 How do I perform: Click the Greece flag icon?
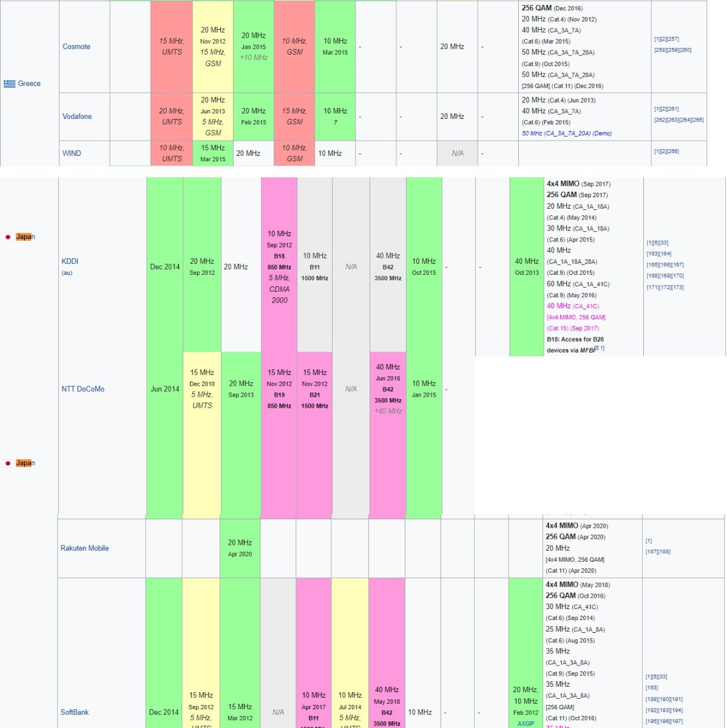point(9,84)
